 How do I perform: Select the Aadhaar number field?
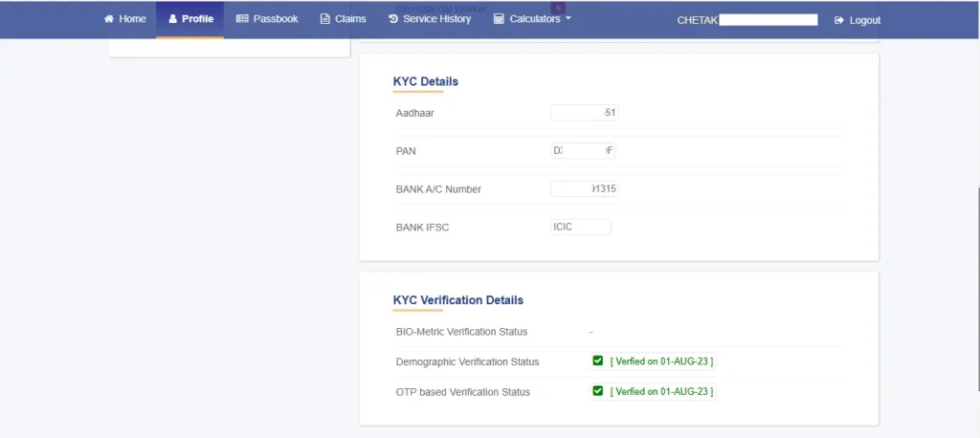(x=584, y=113)
